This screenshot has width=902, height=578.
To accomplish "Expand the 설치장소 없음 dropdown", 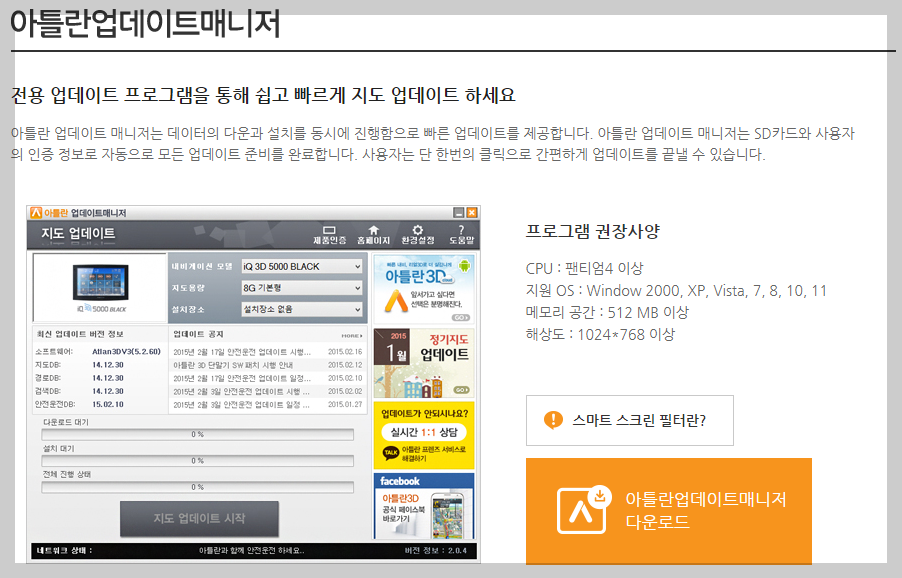I will [x=300, y=311].
